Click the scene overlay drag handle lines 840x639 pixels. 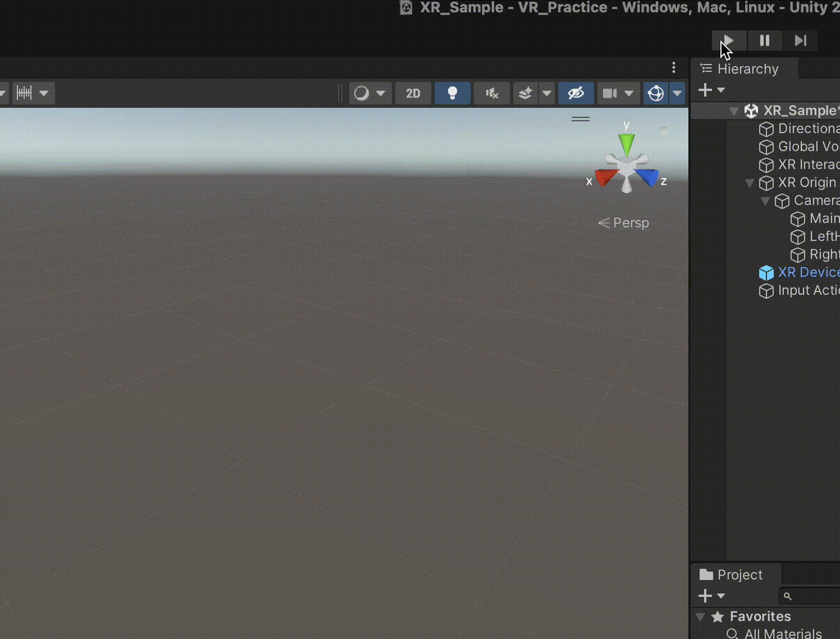click(x=581, y=119)
